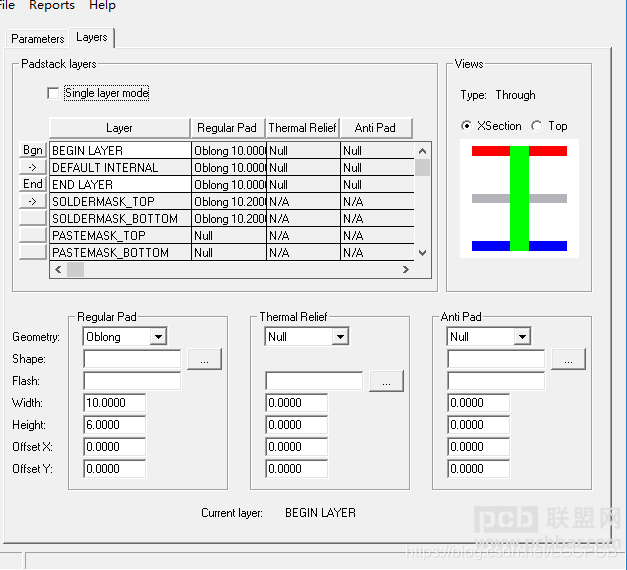Image resolution: width=627 pixels, height=570 pixels.
Task: Click the arrow button beside SOLDERMASK_TOP
Action: [x=33, y=201]
